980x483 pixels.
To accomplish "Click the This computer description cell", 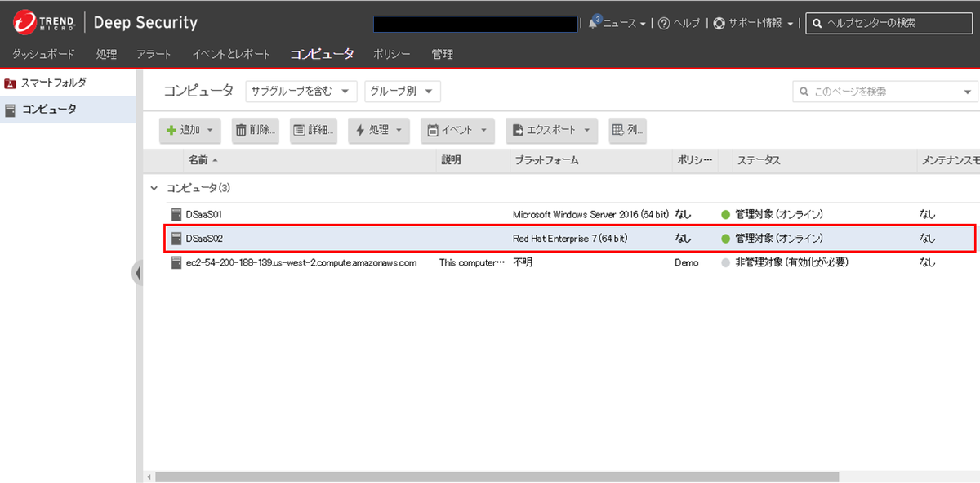I will (x=473, y=263).
